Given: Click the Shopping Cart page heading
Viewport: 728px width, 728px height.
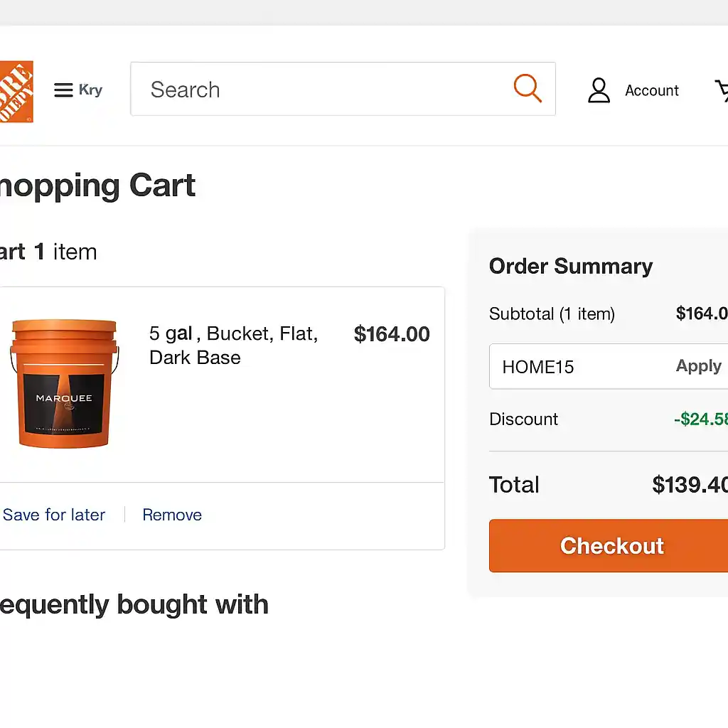Looking at the screenshot, I should click(x=98, y=185).
